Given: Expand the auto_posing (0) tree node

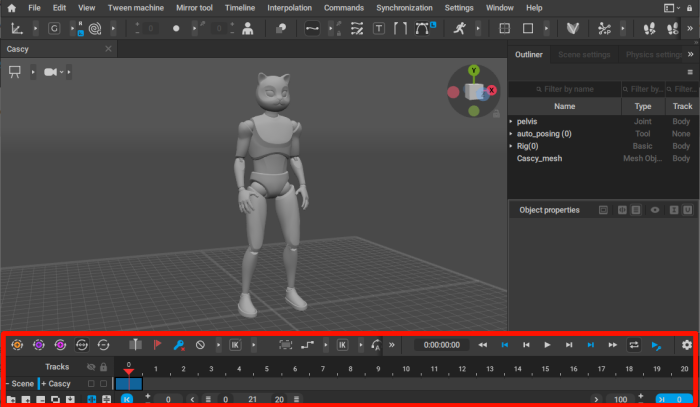Looking at the screenshot, I should pos(511,134).
